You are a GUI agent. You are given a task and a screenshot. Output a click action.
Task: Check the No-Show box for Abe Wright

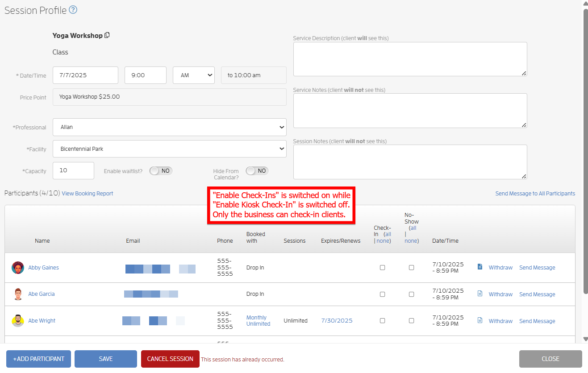411,321
